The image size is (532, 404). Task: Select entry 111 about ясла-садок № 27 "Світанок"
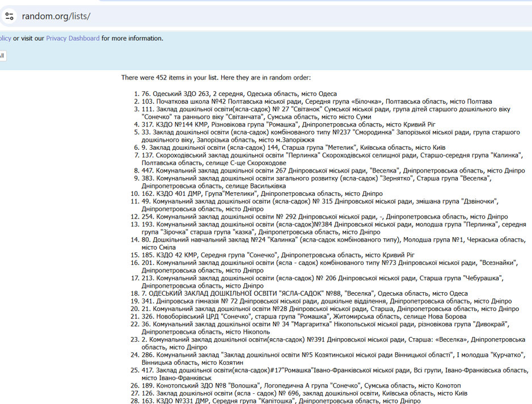coord(326,113)
